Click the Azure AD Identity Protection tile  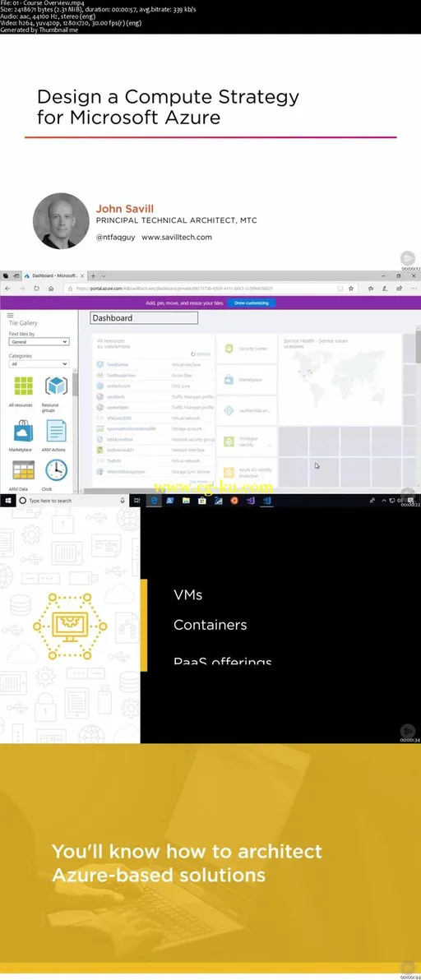tap(247, 473)
